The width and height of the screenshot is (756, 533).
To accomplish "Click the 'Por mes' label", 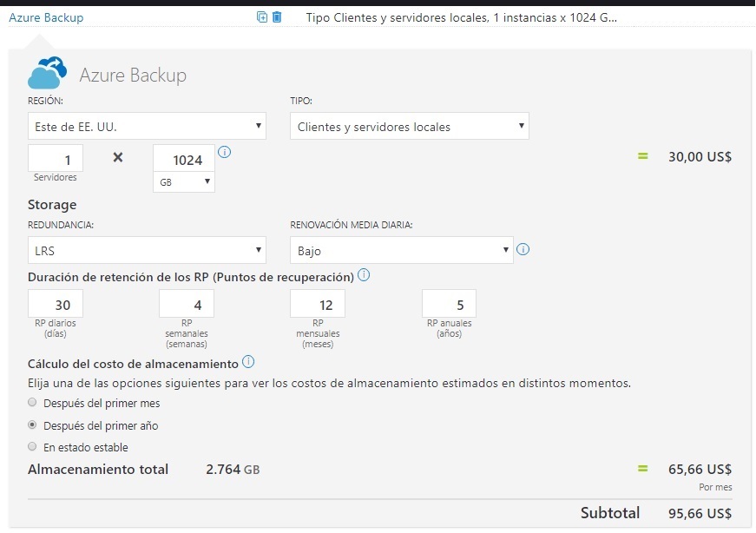I will coord(715,487).
